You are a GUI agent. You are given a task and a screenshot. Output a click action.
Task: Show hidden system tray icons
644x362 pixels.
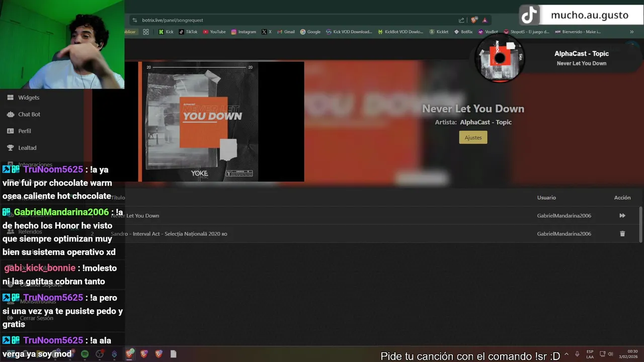coord(567,354)
